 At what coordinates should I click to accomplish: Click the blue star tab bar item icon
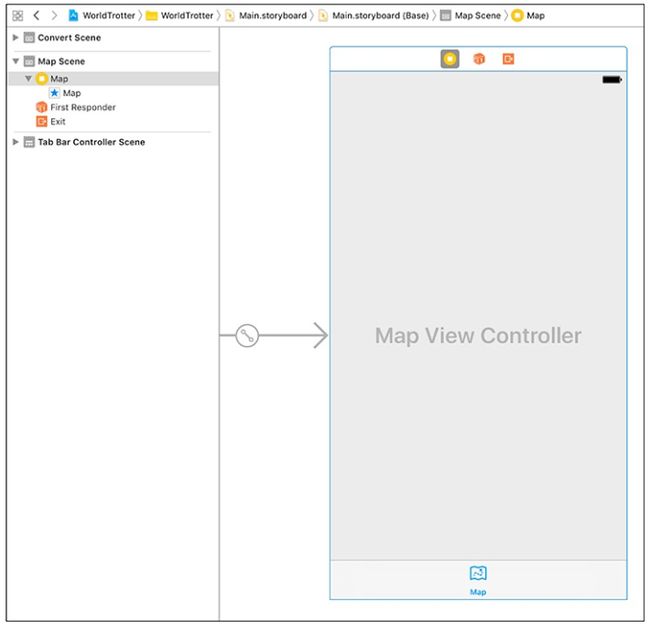point(54,93)
